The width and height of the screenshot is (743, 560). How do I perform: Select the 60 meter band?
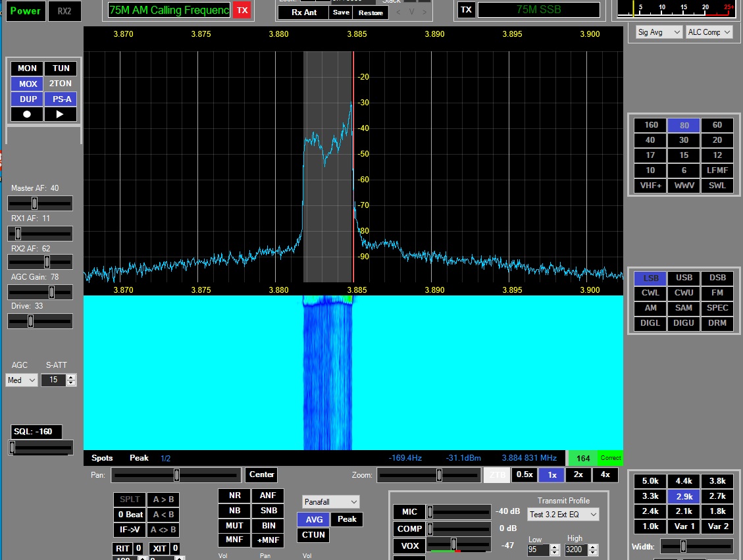(717, 125)
